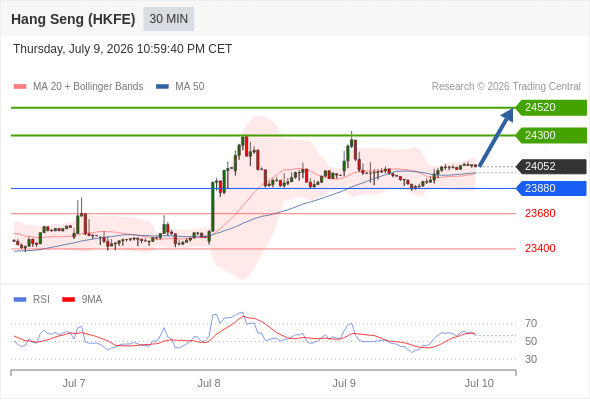The width and height of the screenshot is (590, 400).
Task: Click the blue upward forecast arrow
Action: click(497, 137)
